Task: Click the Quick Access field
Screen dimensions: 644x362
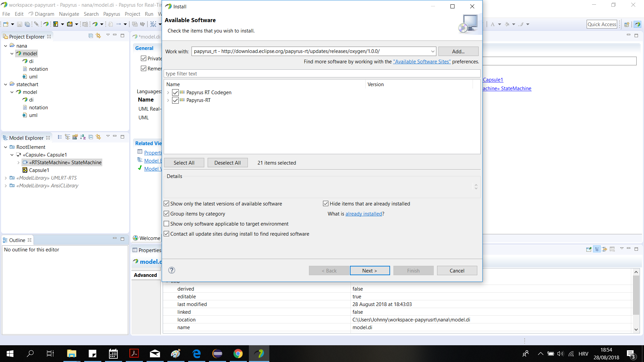Action: pos(602,24)
